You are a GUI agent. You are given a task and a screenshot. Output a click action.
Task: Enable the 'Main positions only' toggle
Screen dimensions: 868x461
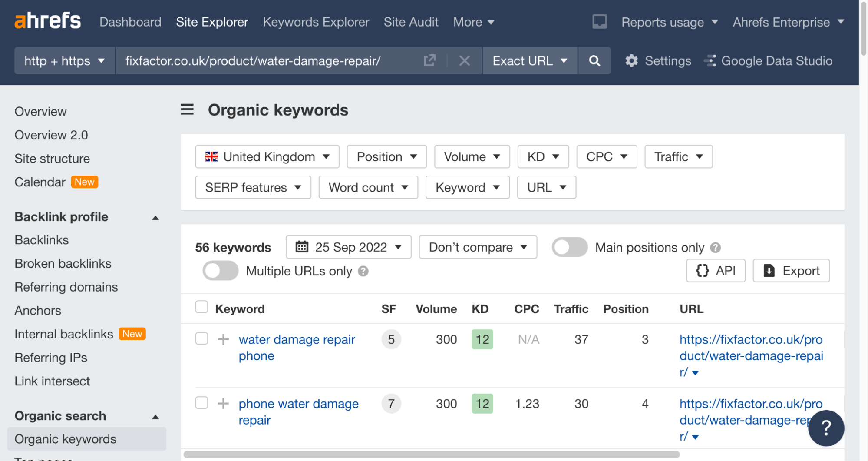click(x=569, y=247)
